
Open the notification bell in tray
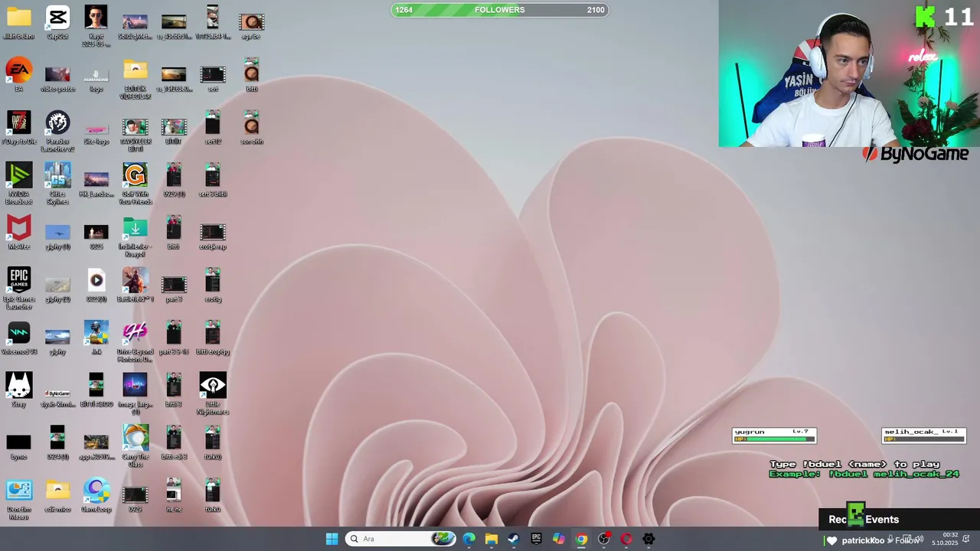click(966, 539)
